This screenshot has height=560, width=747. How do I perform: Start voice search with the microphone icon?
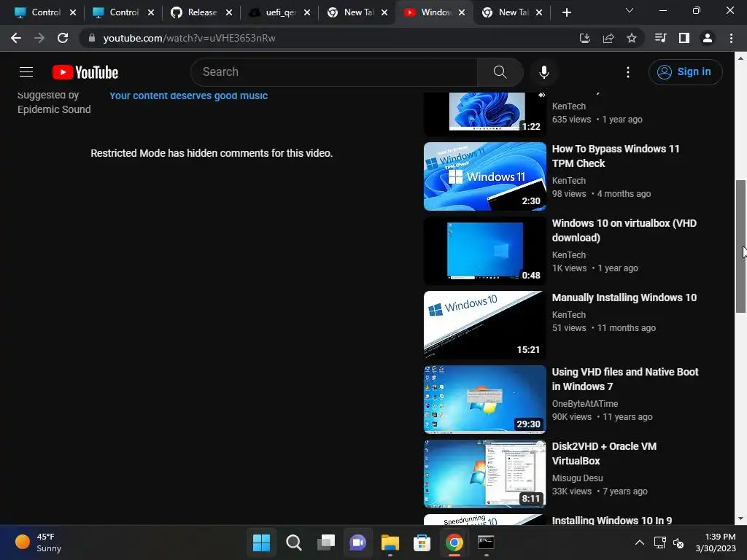[543, 72]
